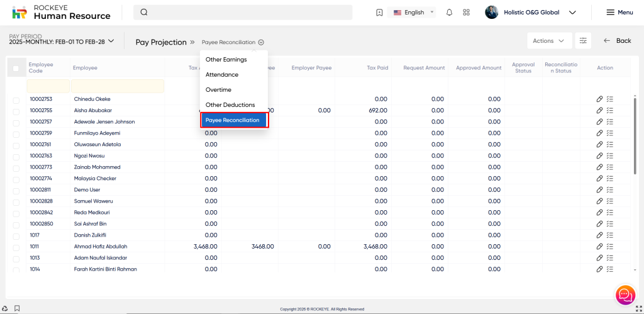Open the main Menu button

click(619, 13)
